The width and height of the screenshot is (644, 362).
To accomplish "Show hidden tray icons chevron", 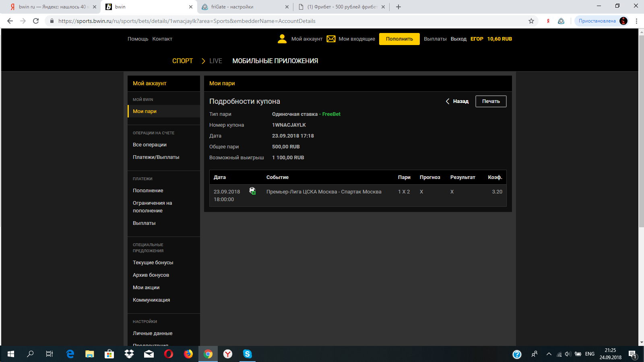I will (549, 354).
